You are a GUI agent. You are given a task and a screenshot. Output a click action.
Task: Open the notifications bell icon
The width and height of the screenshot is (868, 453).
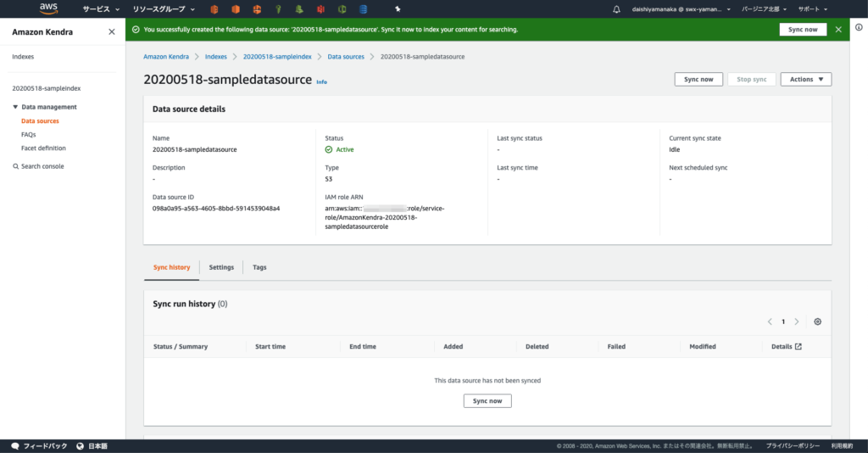616,9
